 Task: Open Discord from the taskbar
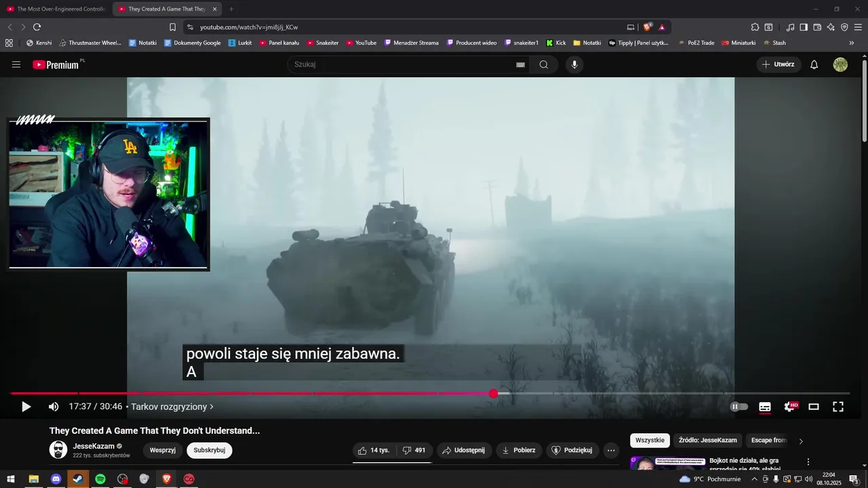pos(56,479)
